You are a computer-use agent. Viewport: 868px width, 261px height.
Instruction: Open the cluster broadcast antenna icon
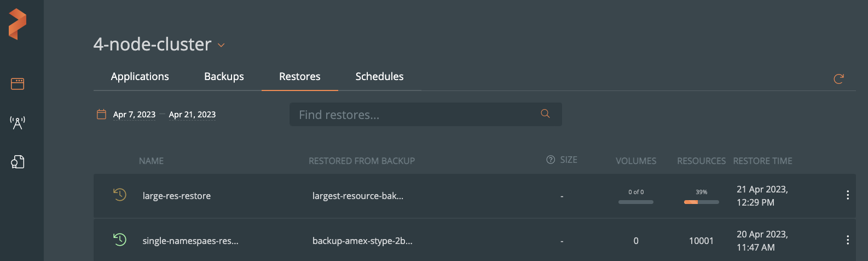coord(18,123)
